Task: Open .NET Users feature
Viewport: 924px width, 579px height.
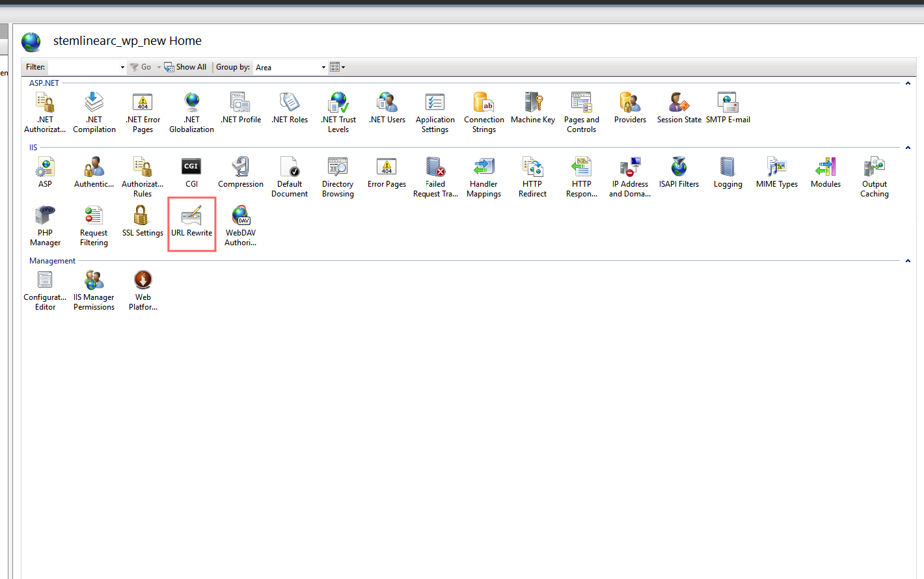Action: (x=387, y=108)
